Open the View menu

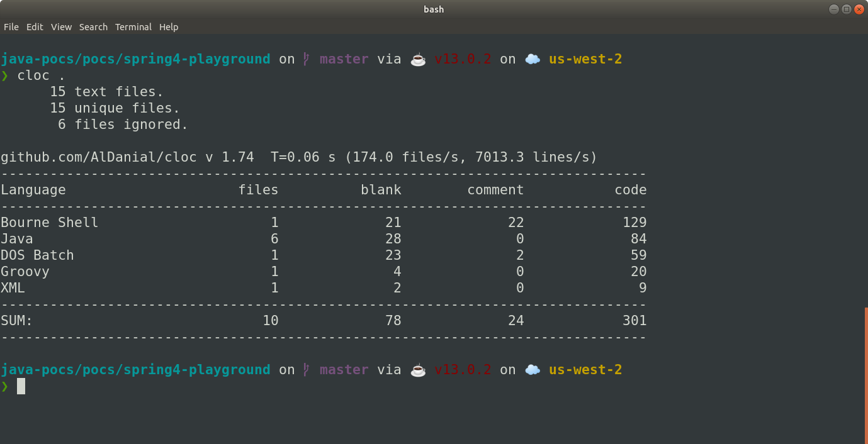pos(62,27)
